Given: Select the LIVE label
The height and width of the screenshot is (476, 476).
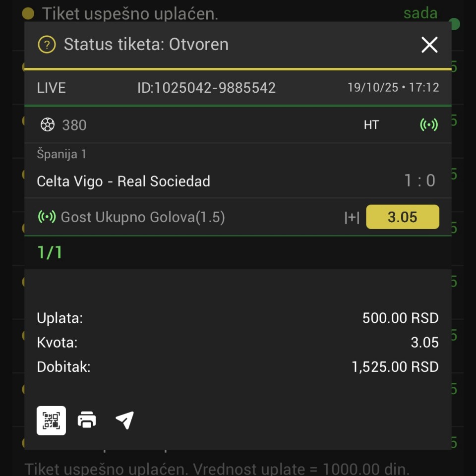Looking at the screenshot, I should (x=51, y=88).
